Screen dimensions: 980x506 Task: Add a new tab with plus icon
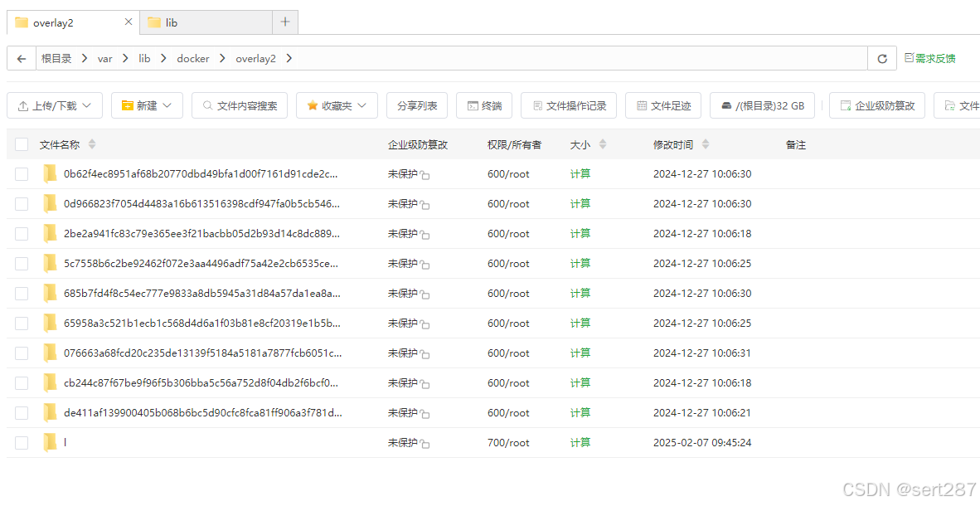point(285,22)
